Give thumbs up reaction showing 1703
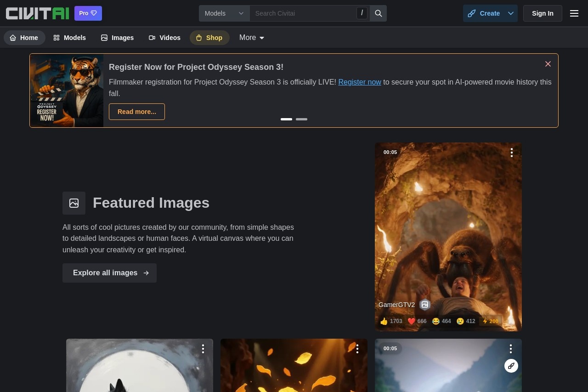The height and width of the screenshot is (392, 588). click(x=391, y=321)
